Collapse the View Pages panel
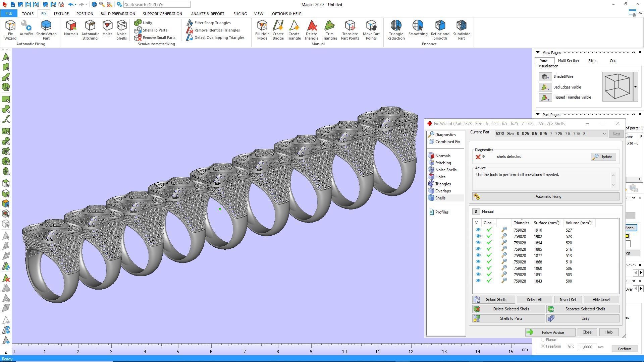644x362 pixels. (x=538, y=53)
